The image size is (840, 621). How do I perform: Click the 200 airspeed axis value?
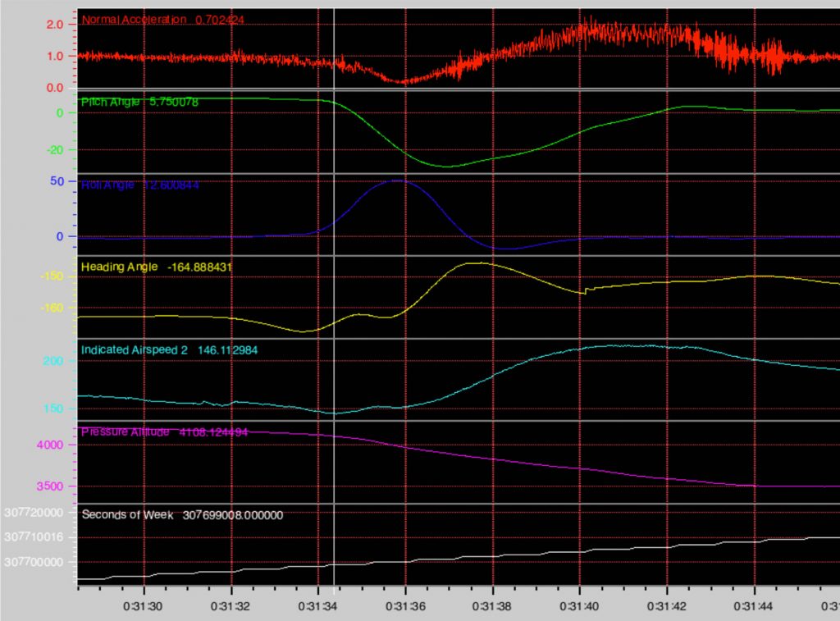pos(53,361)
